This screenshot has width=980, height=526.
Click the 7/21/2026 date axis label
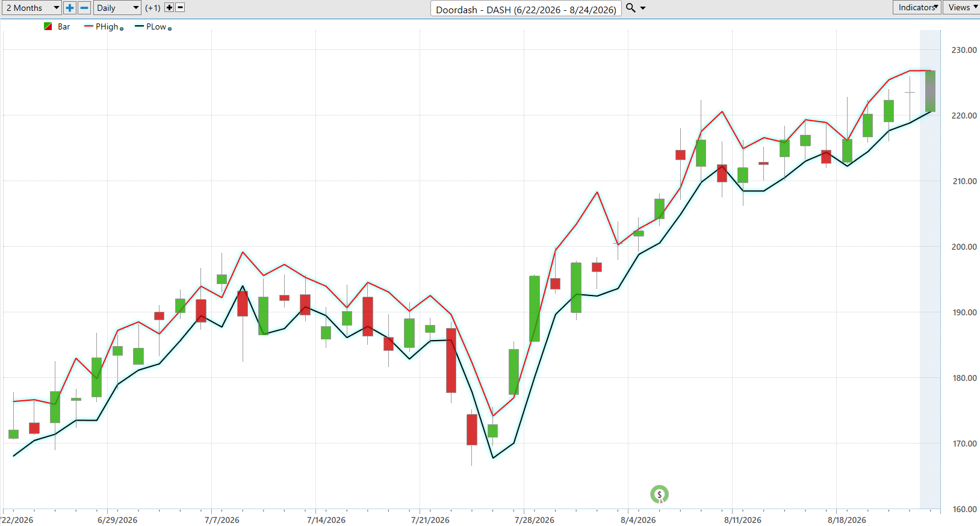[x=430, y=520]
